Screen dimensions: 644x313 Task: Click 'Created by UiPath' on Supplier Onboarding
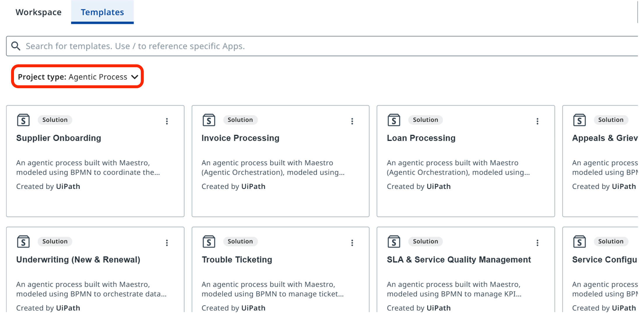tap(48, 187)
